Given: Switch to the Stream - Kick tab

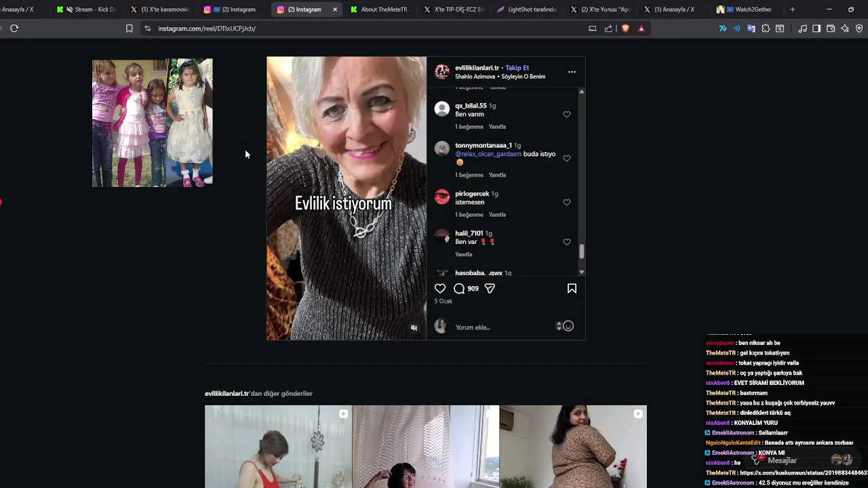Looking at the screenshot, I should (x=87, y=9).
